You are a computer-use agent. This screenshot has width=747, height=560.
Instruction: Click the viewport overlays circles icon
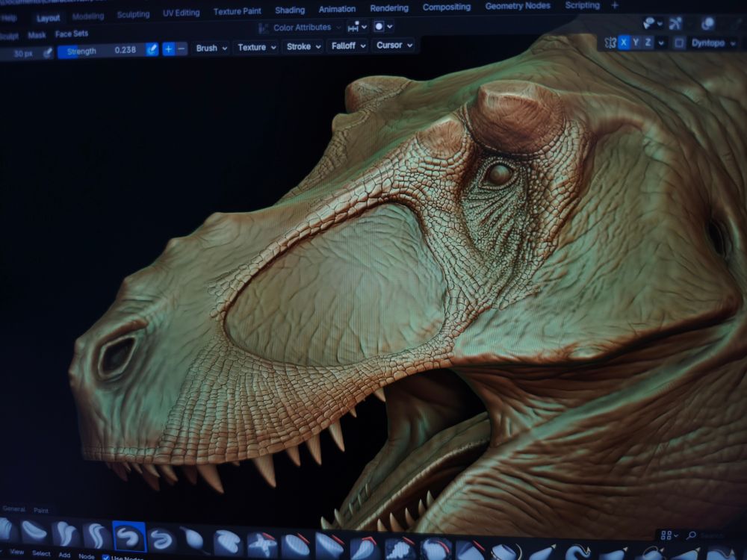[x=707, y=24]
